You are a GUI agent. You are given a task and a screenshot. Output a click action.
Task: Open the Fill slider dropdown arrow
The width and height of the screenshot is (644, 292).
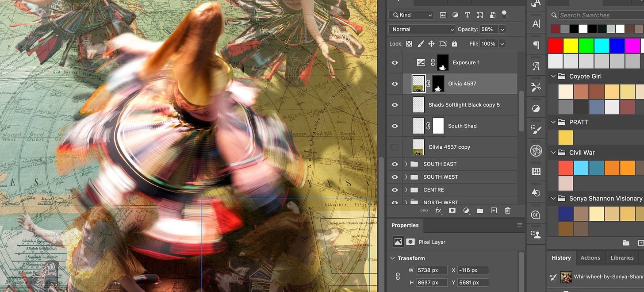coord(502,44)
